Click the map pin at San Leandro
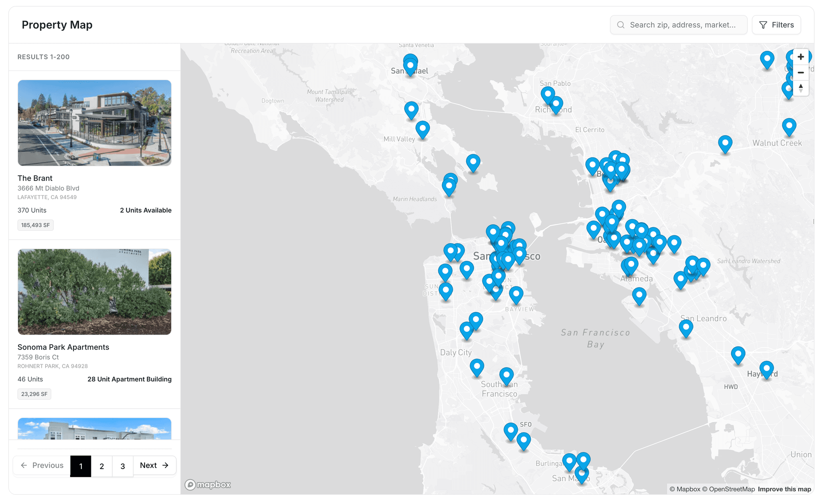The width and height of the screenshot is (821, 504). (x=686, y=327)
